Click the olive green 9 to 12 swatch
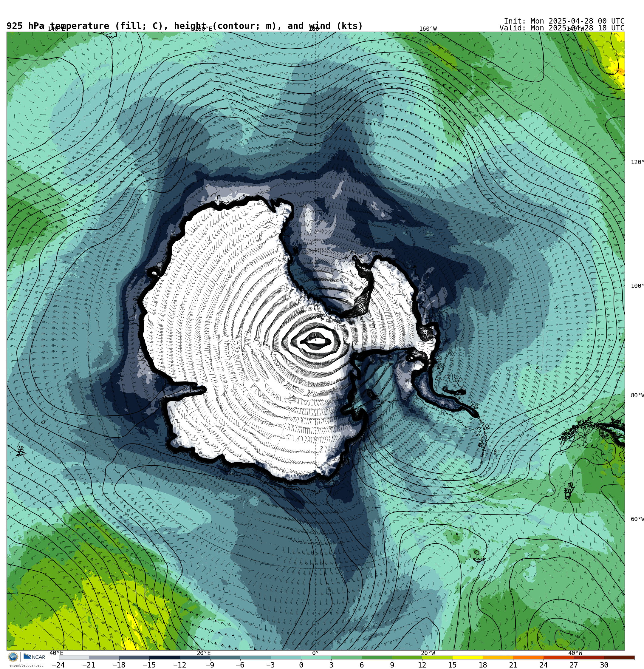 (x=407, y=657)
